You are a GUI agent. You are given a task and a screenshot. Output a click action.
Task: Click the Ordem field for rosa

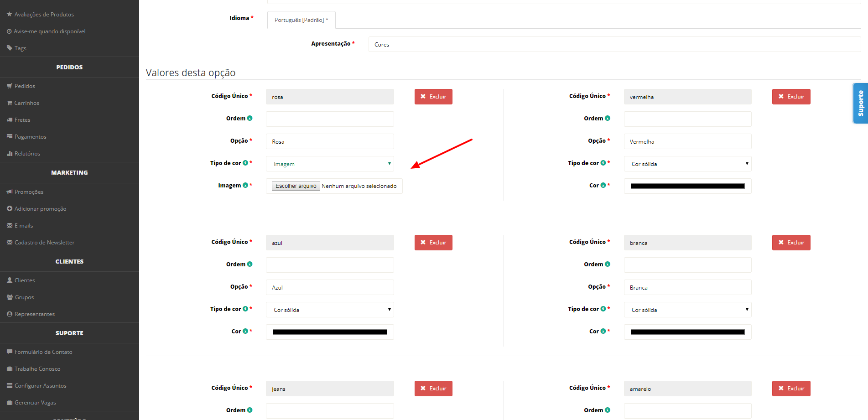point(330,119)
